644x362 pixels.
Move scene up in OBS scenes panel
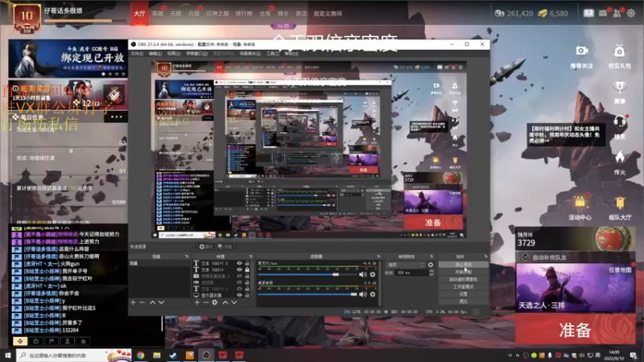152,302
